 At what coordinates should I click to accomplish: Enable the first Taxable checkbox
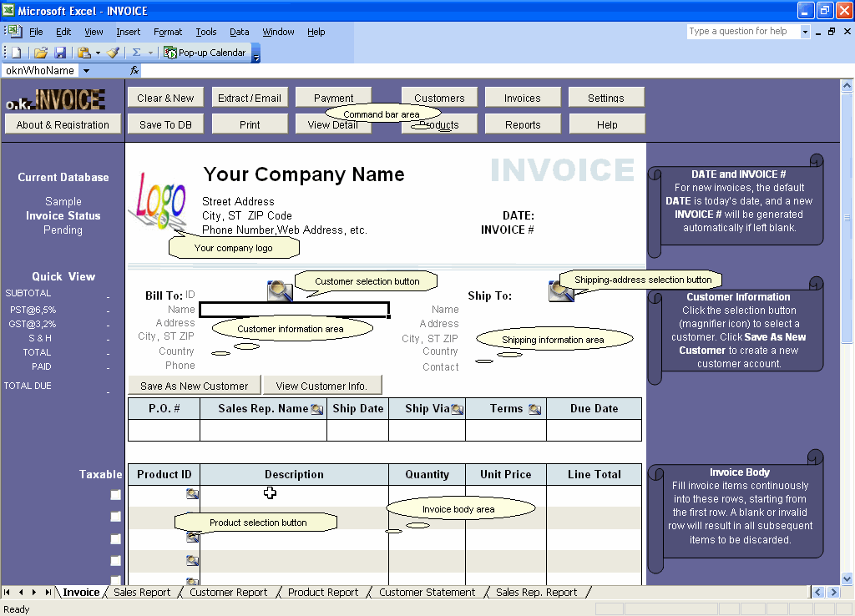(x=117, y=493)
